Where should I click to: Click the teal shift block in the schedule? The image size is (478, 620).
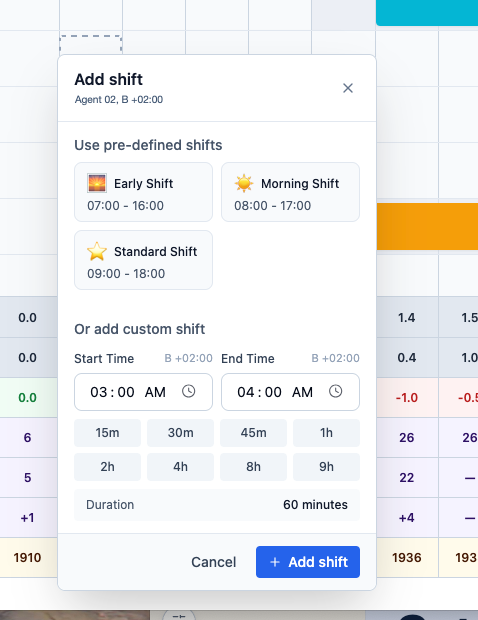(x=427, y=13)
